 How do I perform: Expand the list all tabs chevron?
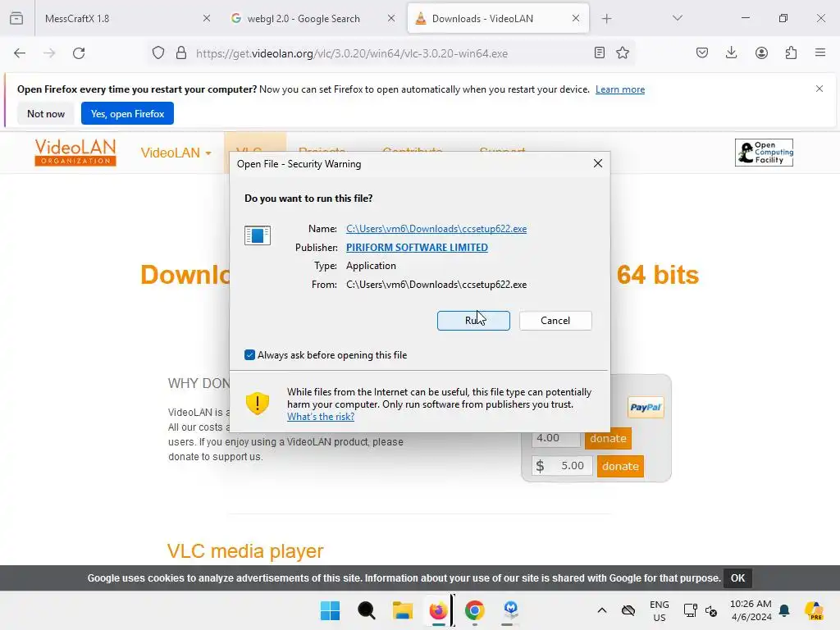pos(677,18)
